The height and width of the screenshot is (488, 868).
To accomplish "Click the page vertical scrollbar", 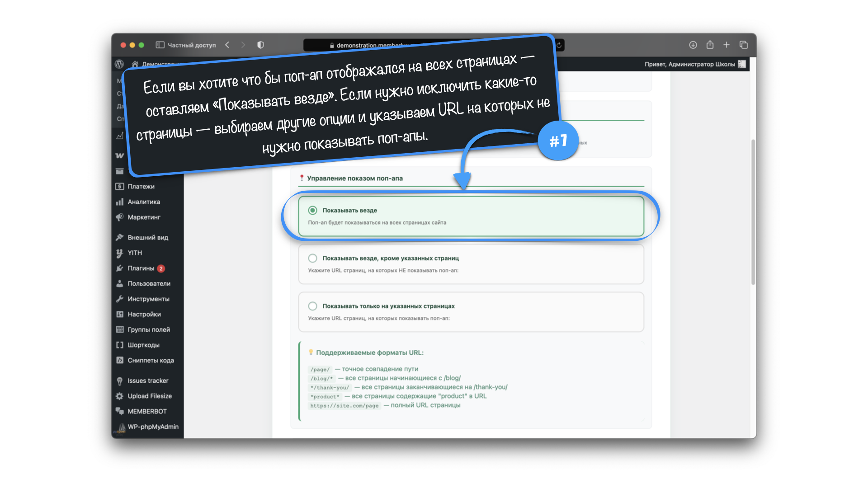I will coord(753,212).
